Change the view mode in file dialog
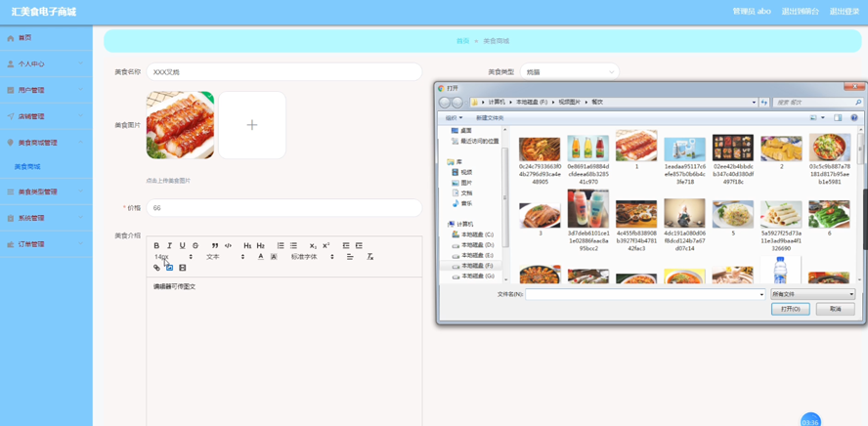Viewport: 868px width, 426px height. pos(813,118)
